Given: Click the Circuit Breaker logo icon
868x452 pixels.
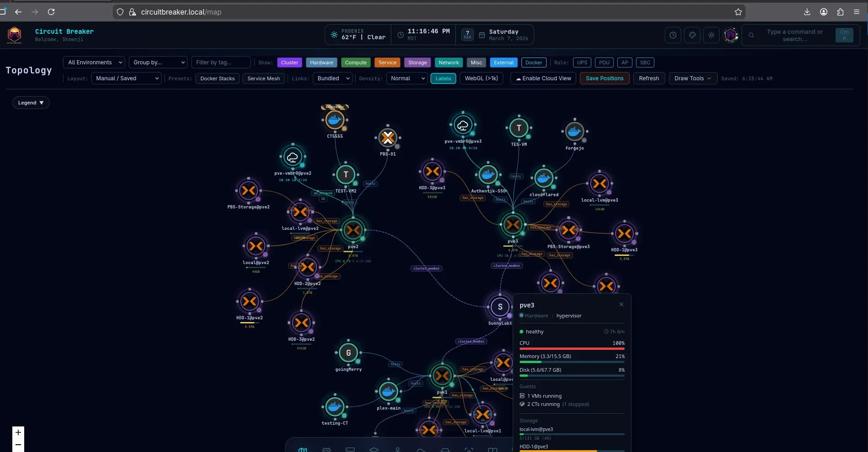Looking at the screenshot, I should pyautogui.click(x=15, y=35).
